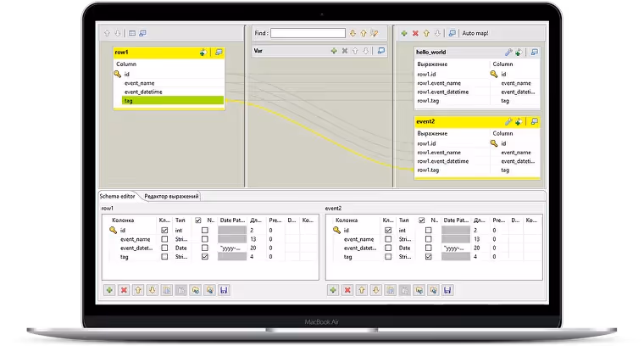Open the event2 table settings wrench
The height and width of the screenshot is (346, 644).
508,121
